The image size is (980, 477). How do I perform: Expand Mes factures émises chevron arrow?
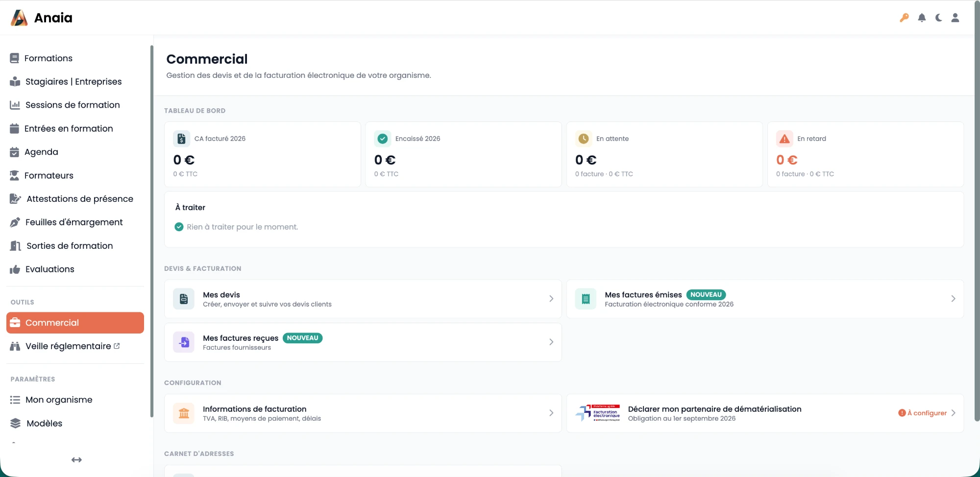(x=953, y=299)
